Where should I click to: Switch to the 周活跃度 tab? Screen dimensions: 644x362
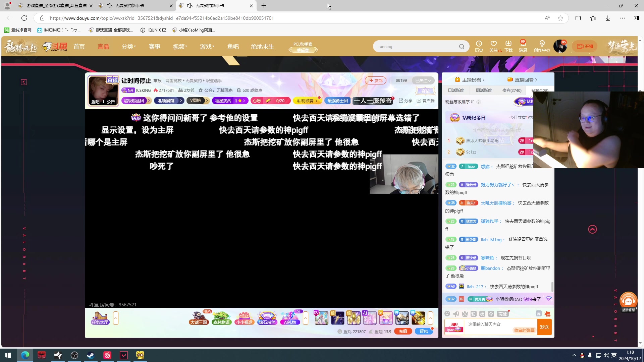[484, 90]
